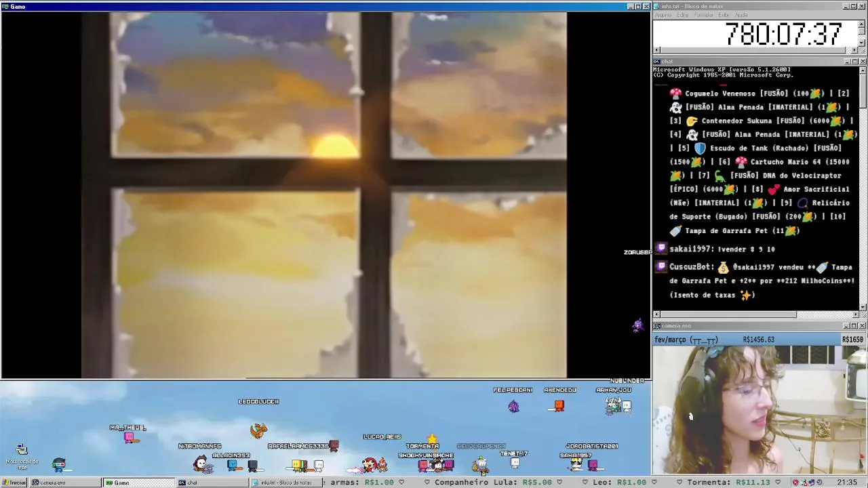
Task: Open the Arquivo menu in Bloco de notas
Action: coord(663,15)
